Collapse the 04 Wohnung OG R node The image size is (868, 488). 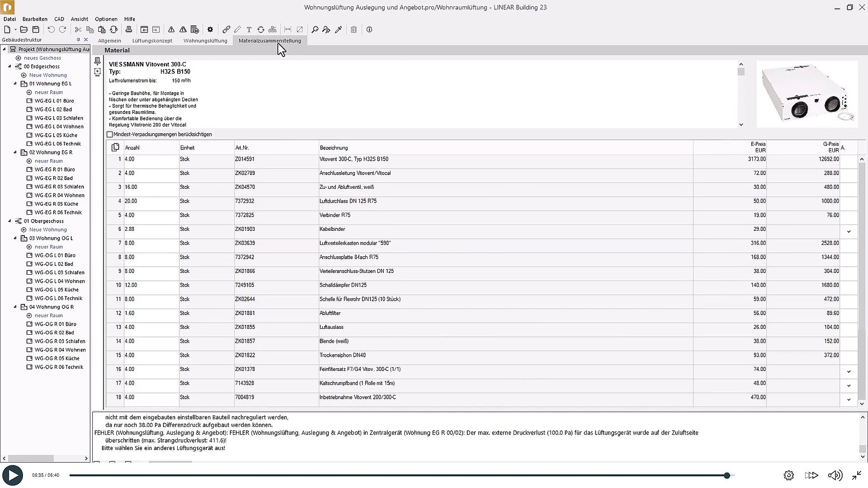pos(15,307)
